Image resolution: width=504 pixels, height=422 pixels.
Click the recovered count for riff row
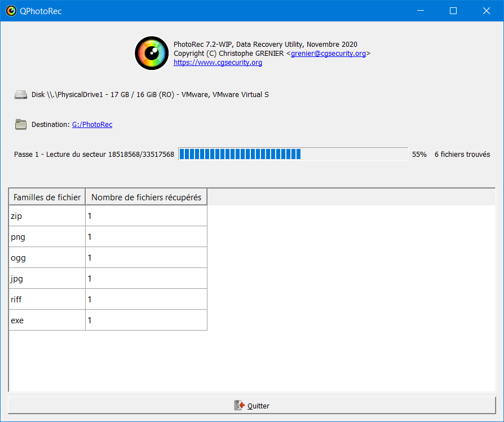[146, 299]
